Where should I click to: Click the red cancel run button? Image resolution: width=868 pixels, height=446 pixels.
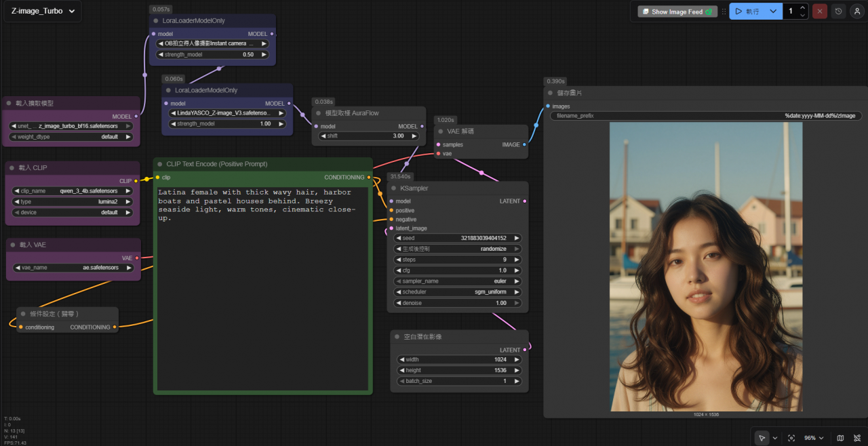pyautogui.click(x=820, y=12)
